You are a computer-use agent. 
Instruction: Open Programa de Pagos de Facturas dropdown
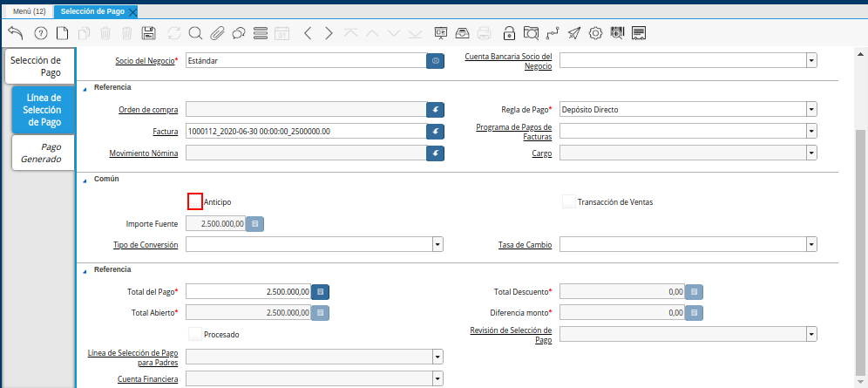click(811, 131)
